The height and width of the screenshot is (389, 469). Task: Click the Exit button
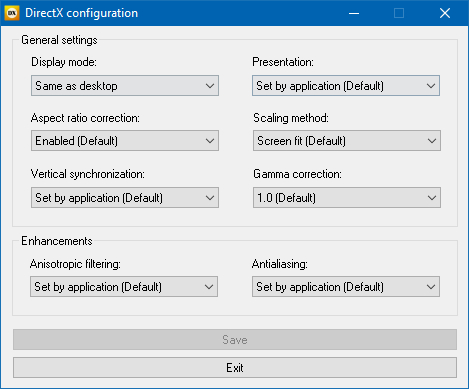[235, 368]
